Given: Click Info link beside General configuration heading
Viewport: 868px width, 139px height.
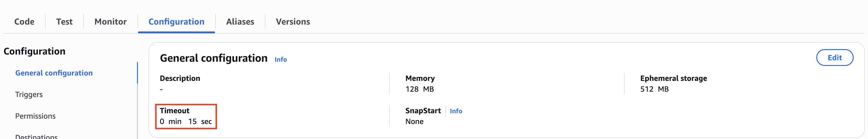Looking at the screenshot, I should (x=280, y=59).
